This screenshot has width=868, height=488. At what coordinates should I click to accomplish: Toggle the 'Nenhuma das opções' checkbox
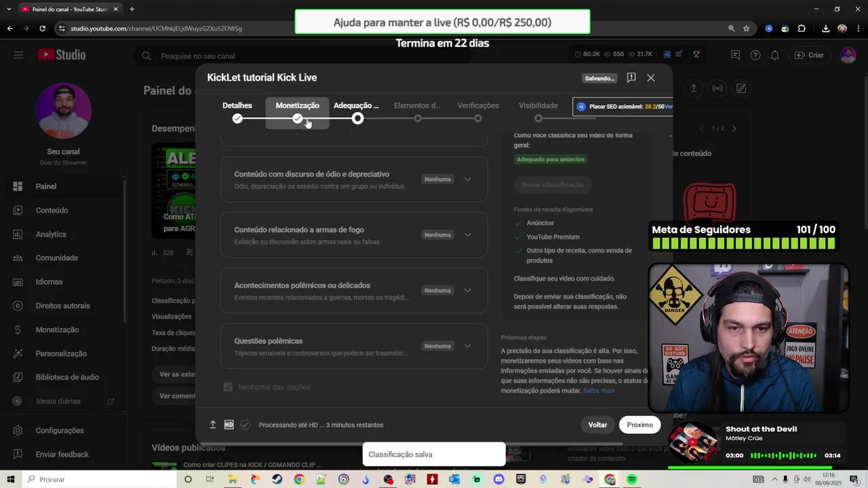click(x=229, y=387)
